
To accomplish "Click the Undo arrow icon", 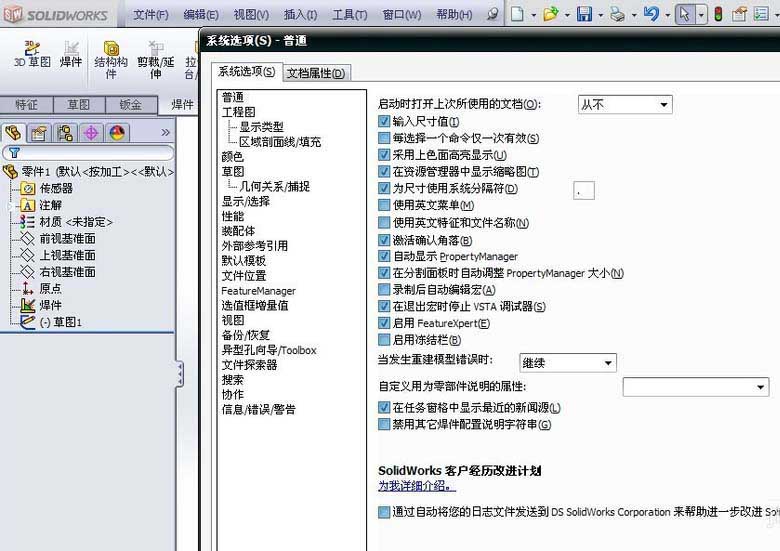I will click(651, 14).
